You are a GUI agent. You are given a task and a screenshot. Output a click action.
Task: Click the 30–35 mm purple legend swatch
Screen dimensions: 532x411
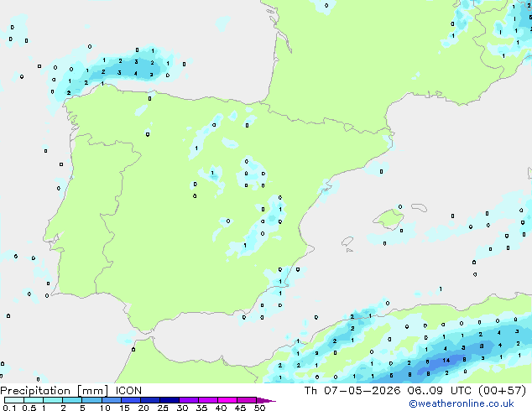click(188, 400)
